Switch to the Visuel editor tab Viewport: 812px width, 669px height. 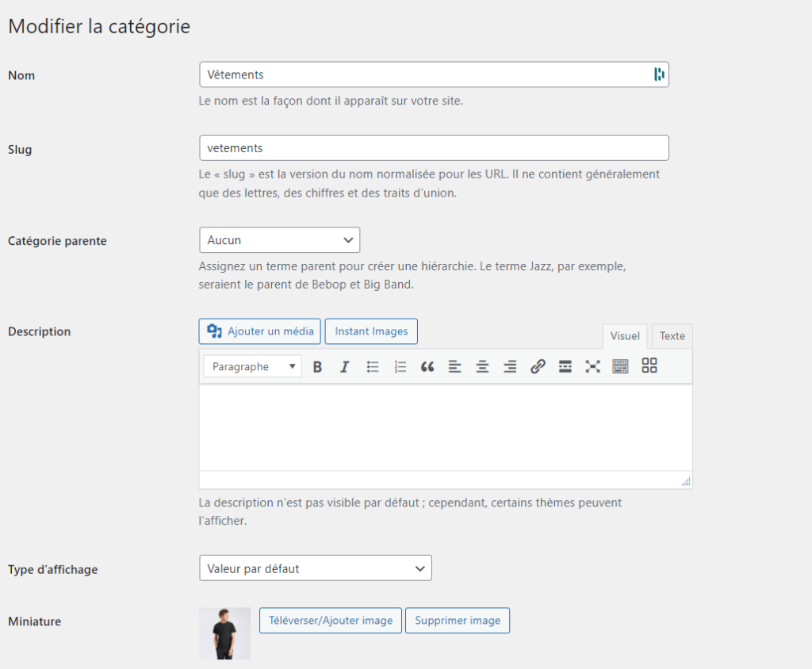pos(625,336)
